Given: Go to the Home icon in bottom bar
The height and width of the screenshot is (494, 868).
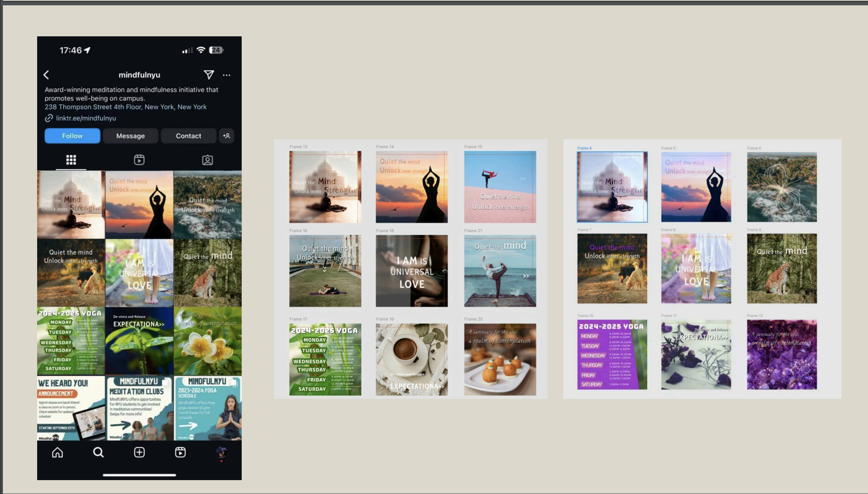Looking at the screenshot, I should coord(58,452).
